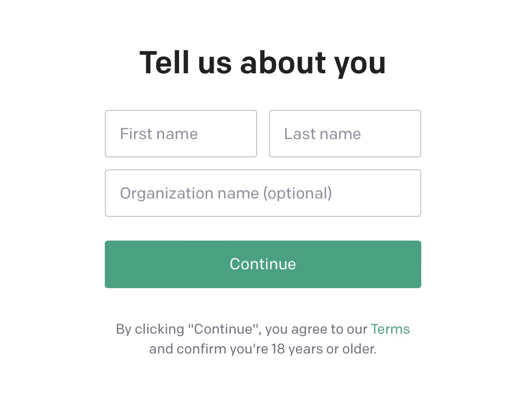This screenshot has width=532, height=398.
Task: Click the word Continue on the button
Action: 263,264
